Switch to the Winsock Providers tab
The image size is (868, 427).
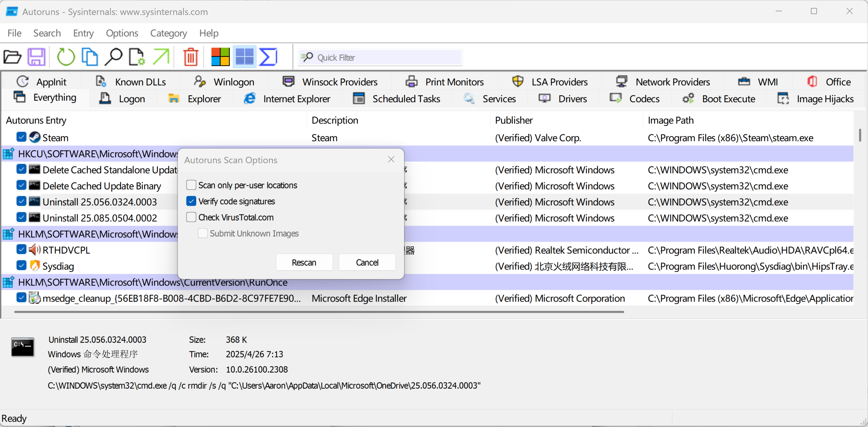pos(329,82)
